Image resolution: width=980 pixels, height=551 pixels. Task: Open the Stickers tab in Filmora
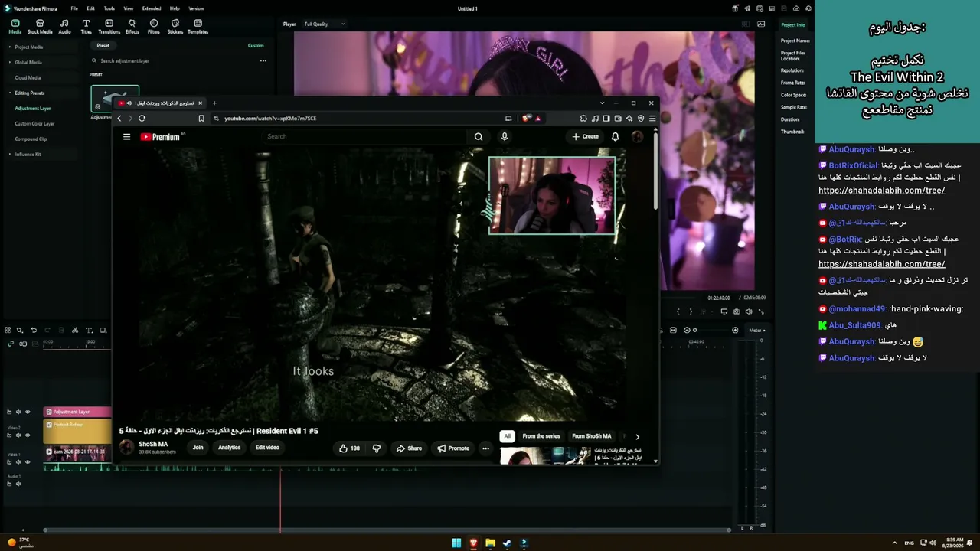coord(175,27)
